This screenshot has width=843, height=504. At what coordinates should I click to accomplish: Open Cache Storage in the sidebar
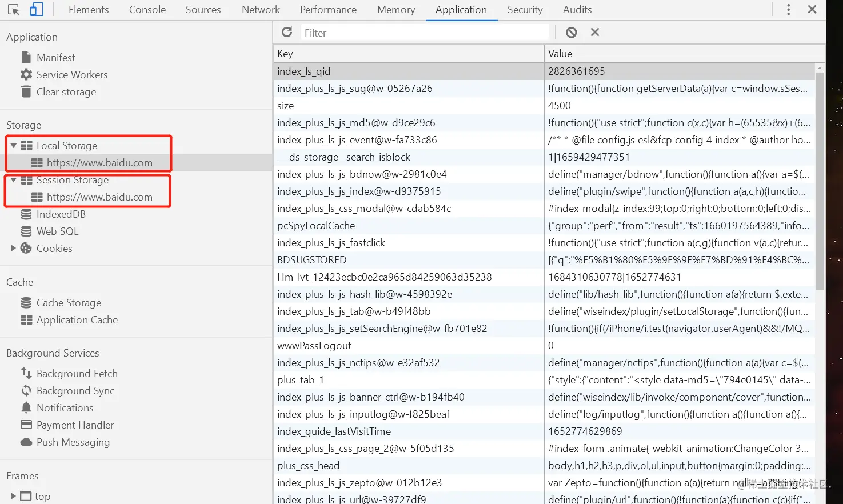(x=69, y=303)
